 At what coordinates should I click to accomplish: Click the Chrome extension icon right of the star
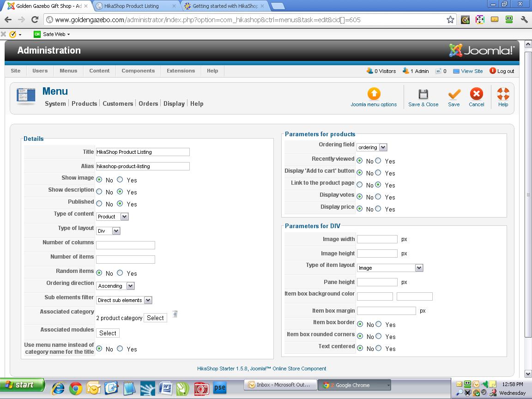click(x=465, y=20)
